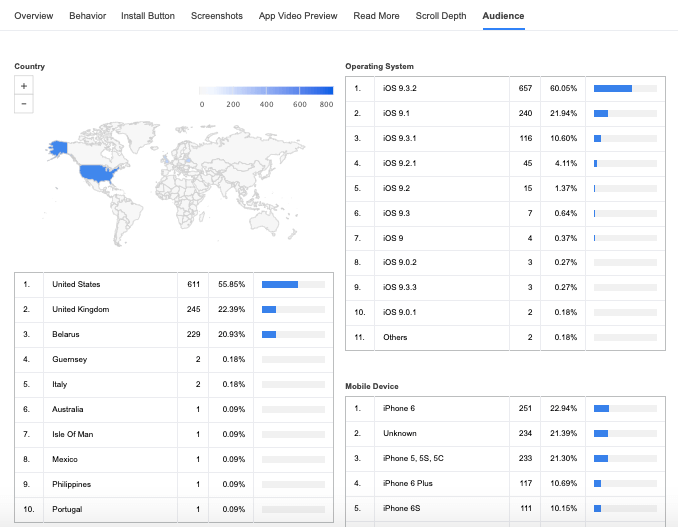Click the 22.94% value for iPhone 6
The height and width of the screenshot is (527, 678).
click(563, 409)
